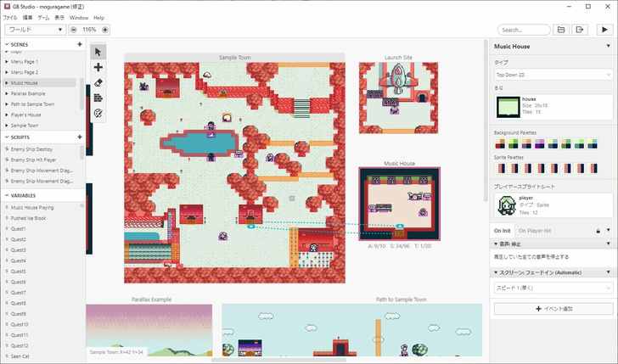This screenshot has width=618, height=364.
Task: Open the fade speed dropdown
Action: pyautogui.click(x=553, y=288)
